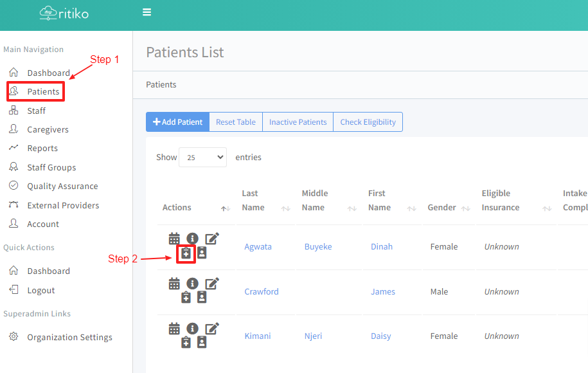Open calendar icon for Agwata row
Viewport: 588px width, 373px height.
pyautogui.click(x=174, y=239)
